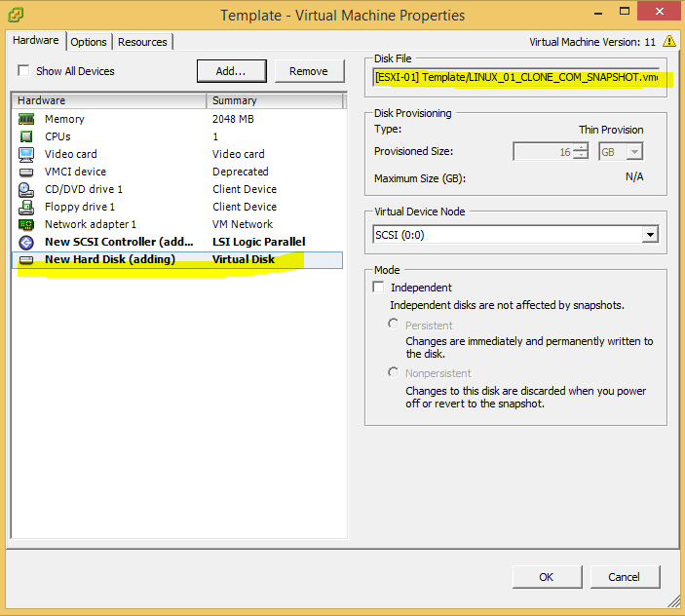Click the CD/DVD drive 1 icon
Screen dimensions: 685x616
(x=26, y=189)
